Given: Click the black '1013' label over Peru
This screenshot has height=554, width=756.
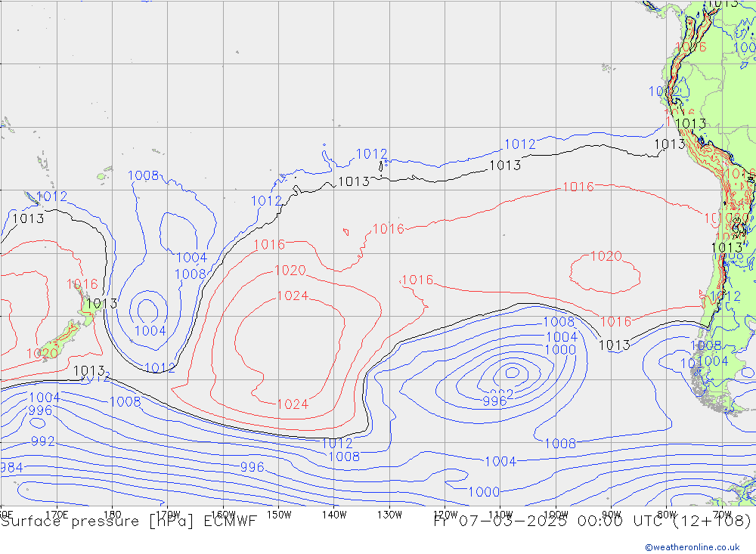Looking at the screenshot, I should [x=691, y=124].
